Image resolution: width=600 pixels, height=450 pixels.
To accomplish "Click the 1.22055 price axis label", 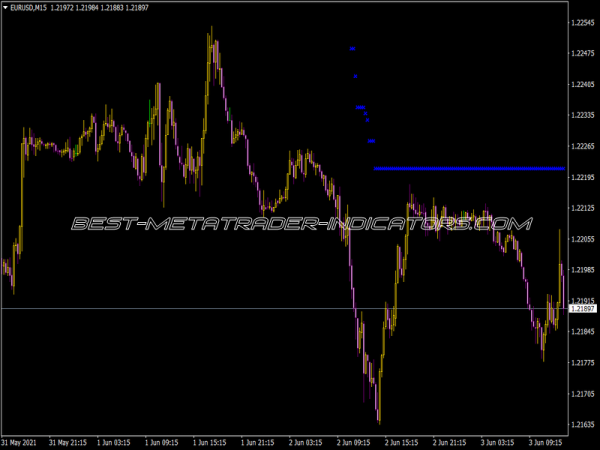I will coord(582,239).
